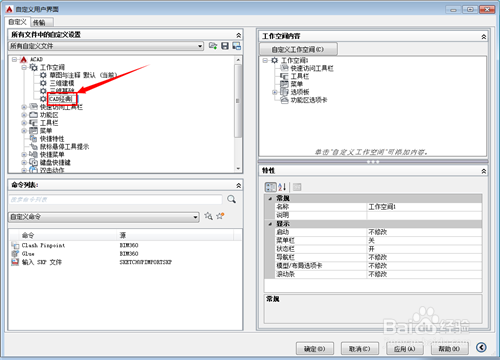Click the Clash Pinpoint command icon
This screenshot has height=360, width=500.
[x=15, y=246]
